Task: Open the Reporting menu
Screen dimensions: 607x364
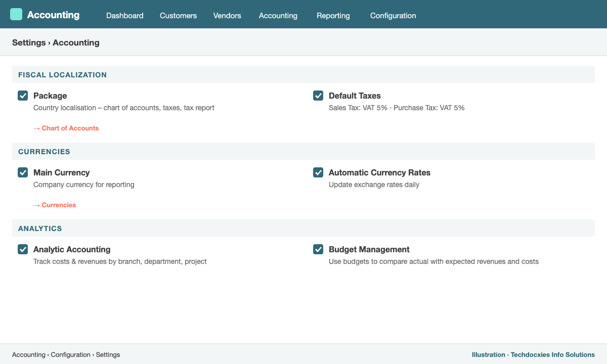Action: (333, 16)
